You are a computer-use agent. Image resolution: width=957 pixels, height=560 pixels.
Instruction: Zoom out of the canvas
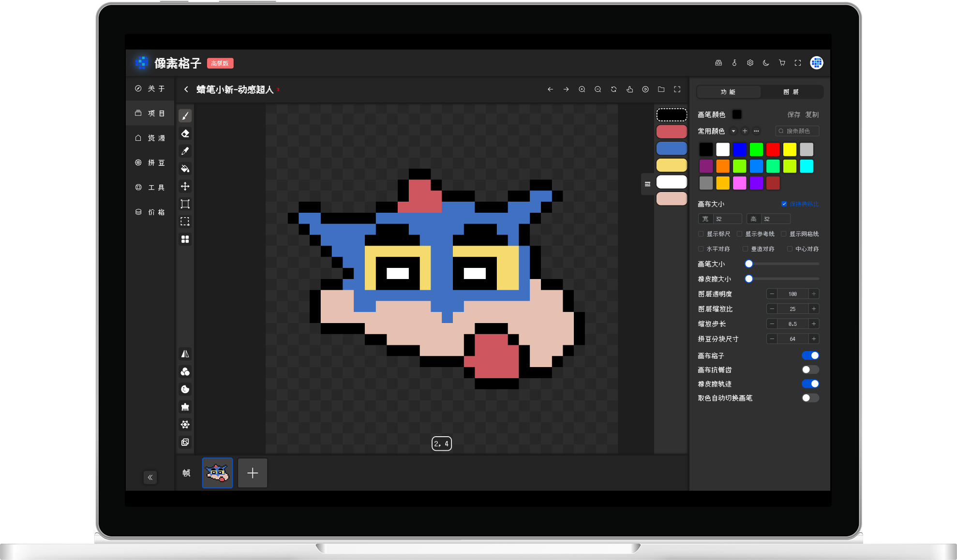(598, 89)
